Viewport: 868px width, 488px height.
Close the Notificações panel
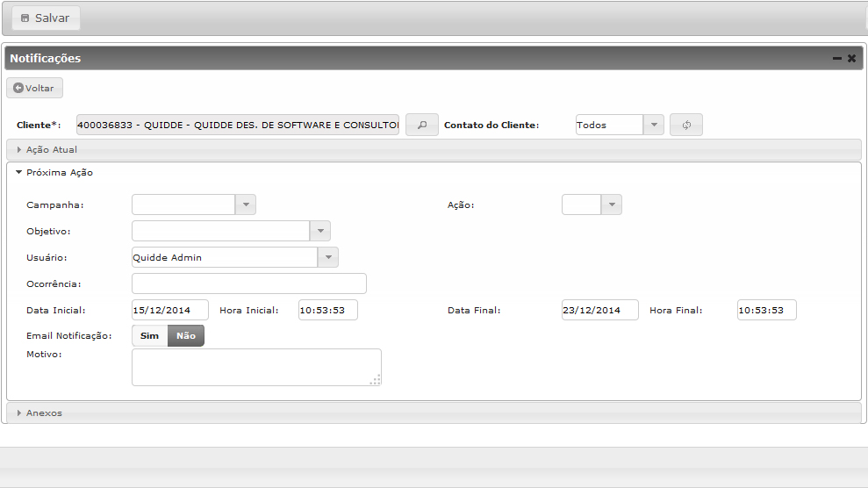(x=852, y=58)
